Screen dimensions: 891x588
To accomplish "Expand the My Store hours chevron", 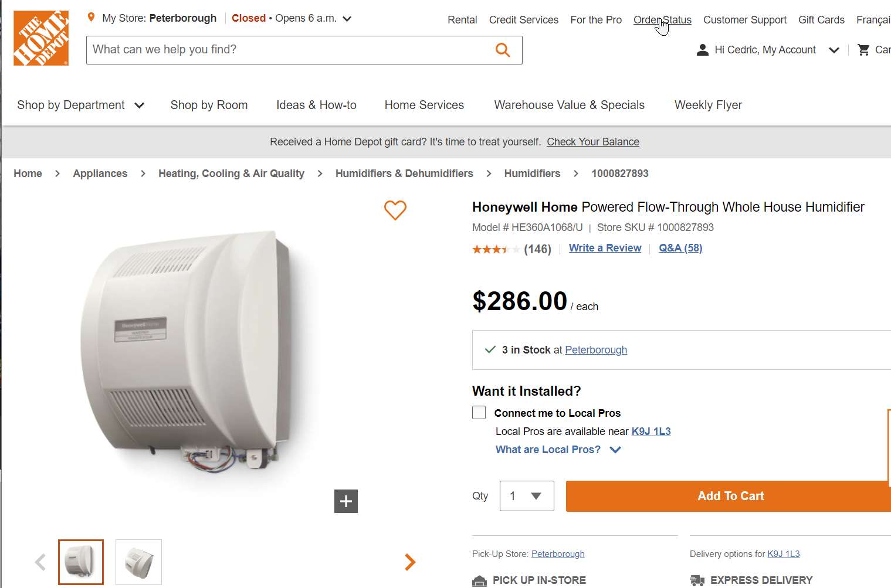I will [x=347, y=19].
